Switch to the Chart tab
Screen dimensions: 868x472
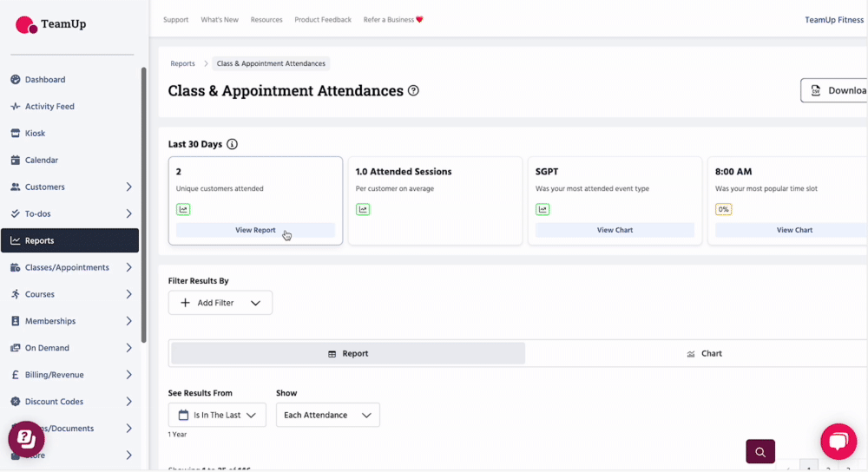[x=704, y=353]
